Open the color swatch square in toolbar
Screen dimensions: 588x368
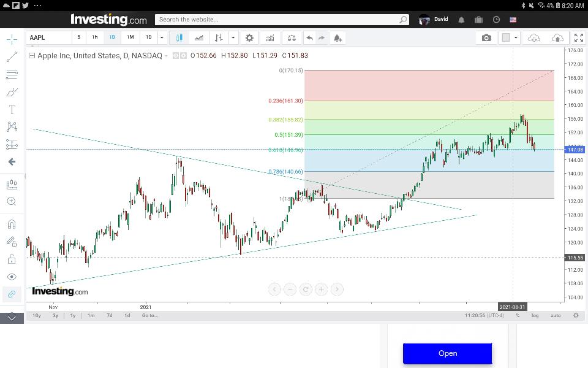point(506,37)
